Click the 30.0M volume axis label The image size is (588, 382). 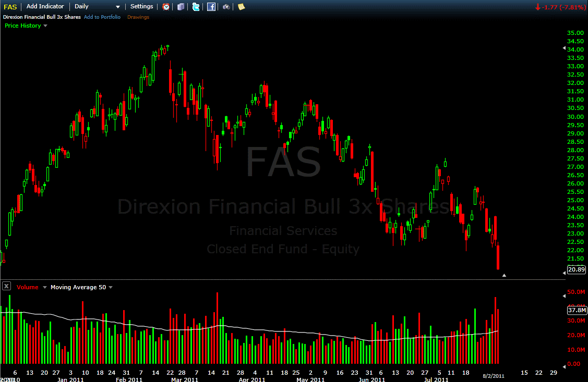coord(576,321)
